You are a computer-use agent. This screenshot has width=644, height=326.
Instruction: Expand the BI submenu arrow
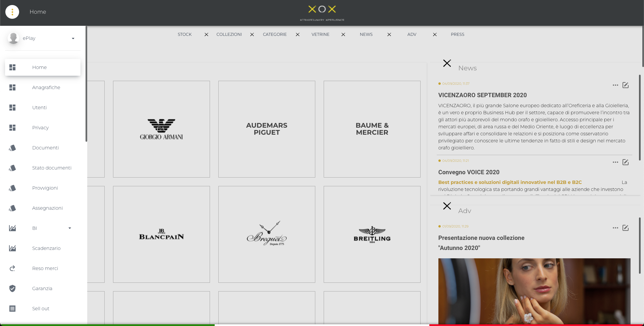click(x=70, y=228)
